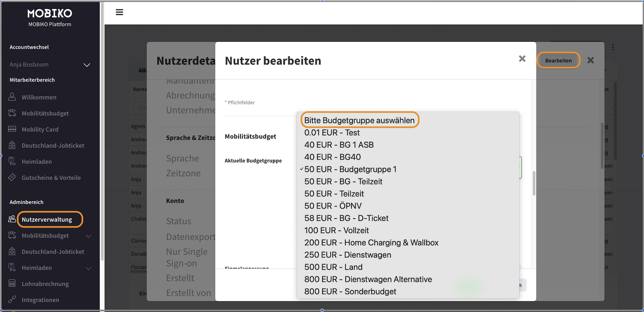Image resolution: width=644 pixels, height=312 pixels.
Task: Select the 100 EUR - Vollzeit option
Action: 336,230
